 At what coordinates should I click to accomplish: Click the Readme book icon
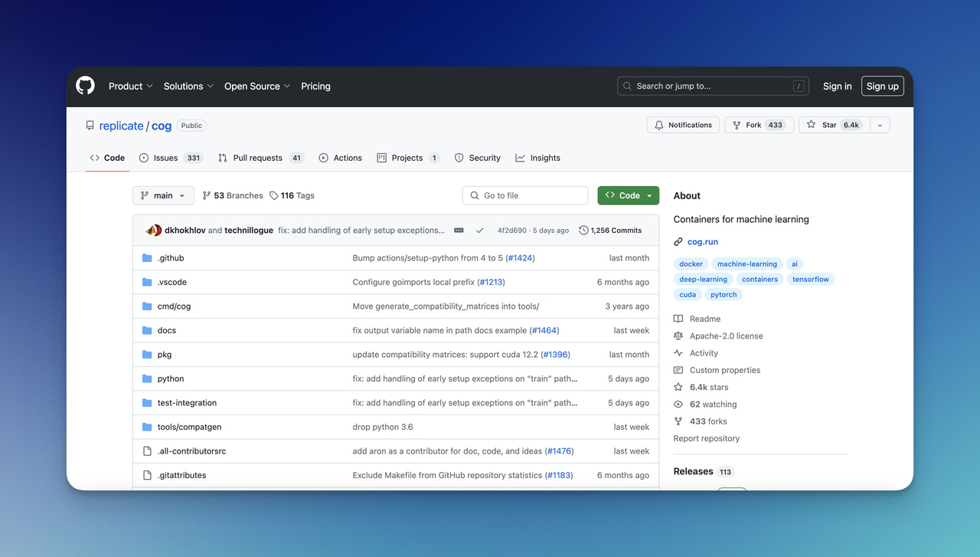tap(678, 319)
